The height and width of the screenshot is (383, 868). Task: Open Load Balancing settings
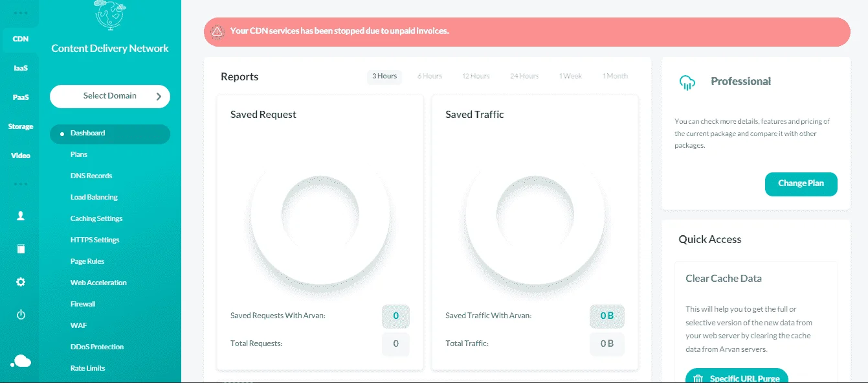pos(94,197)
